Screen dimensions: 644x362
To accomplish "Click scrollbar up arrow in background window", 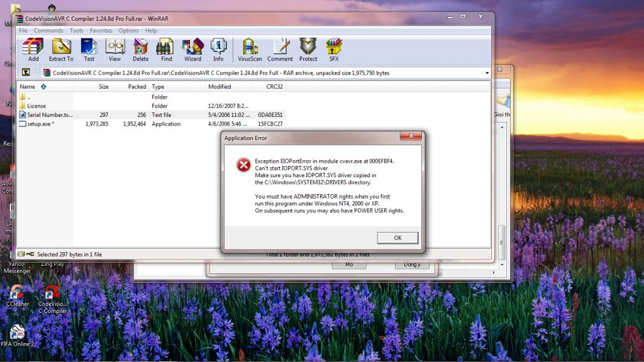I will [502, 127].
